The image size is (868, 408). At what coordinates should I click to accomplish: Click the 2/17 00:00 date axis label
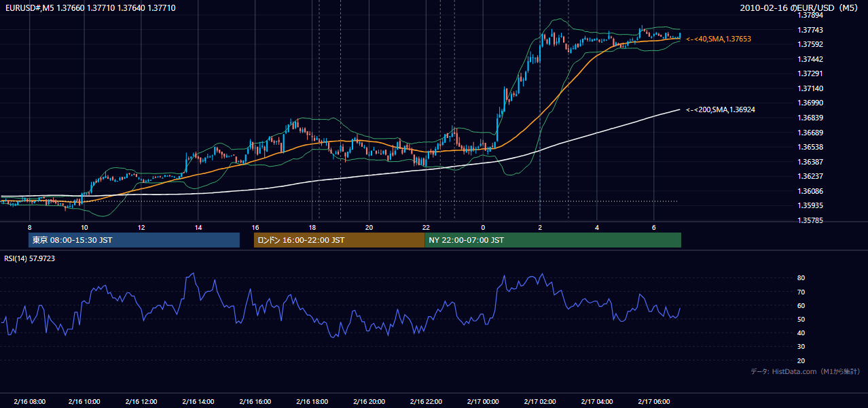[x=482, y=401]
